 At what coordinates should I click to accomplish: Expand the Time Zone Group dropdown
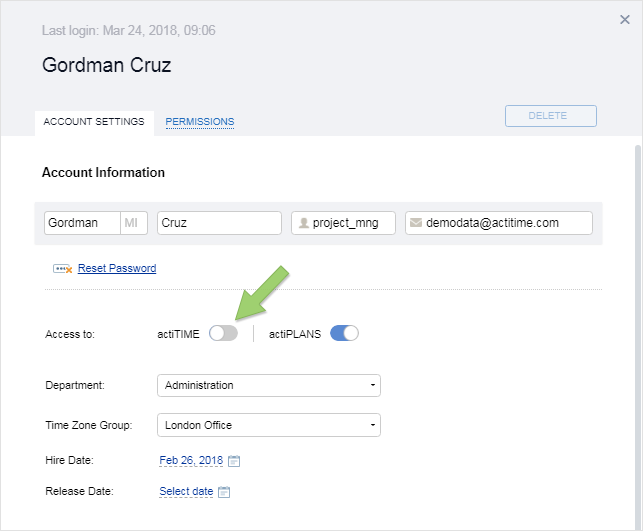click(x=269, y=425)
